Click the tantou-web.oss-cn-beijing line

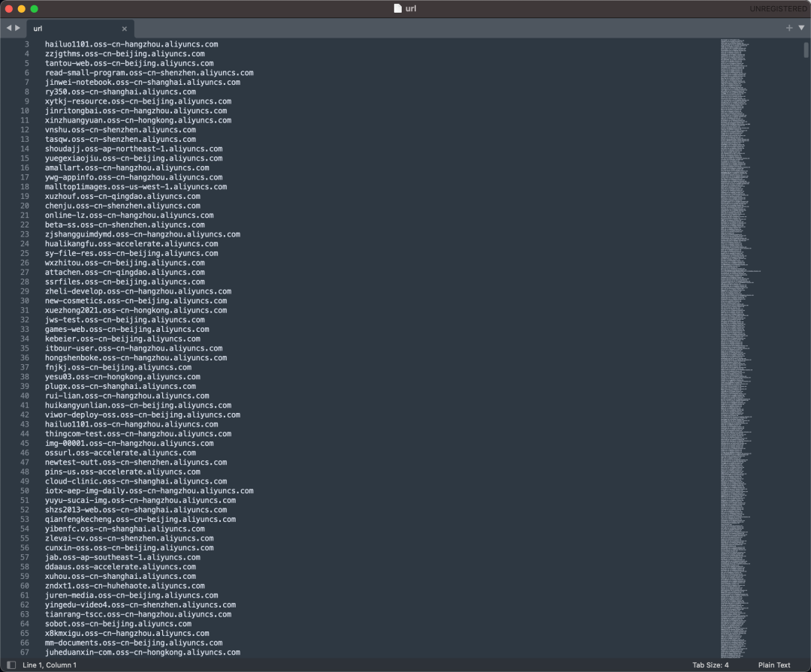pos(129,63)
